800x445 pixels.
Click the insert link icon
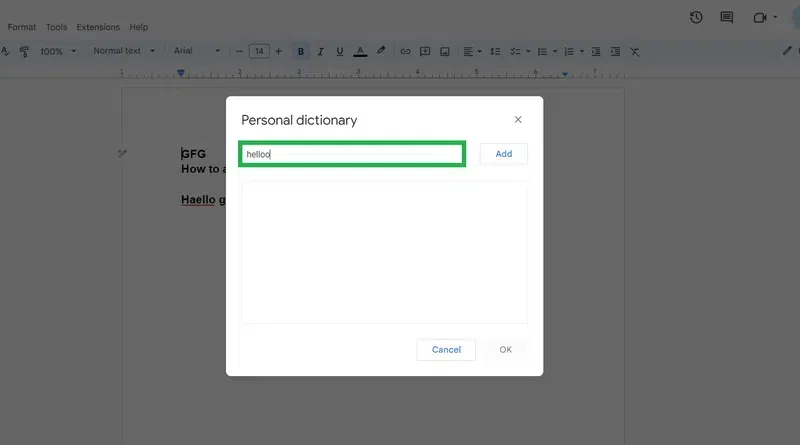[x=405, y=51]
